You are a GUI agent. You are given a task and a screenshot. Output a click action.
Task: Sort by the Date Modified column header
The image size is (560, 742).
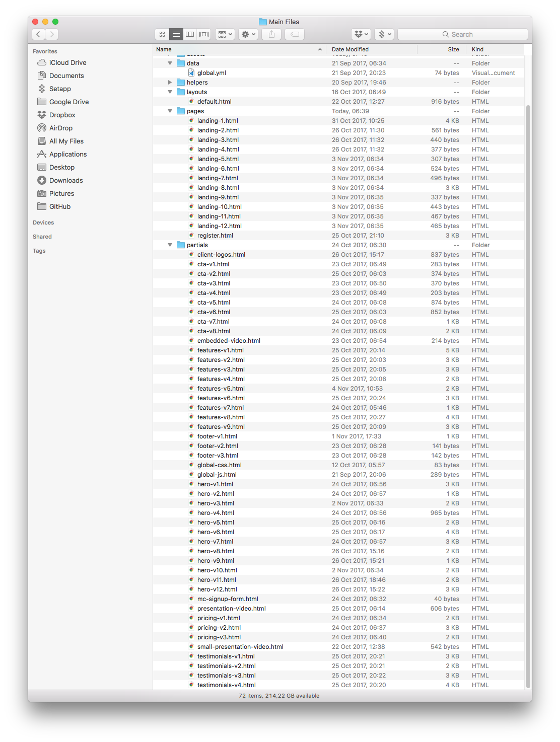tap(372, 49)
